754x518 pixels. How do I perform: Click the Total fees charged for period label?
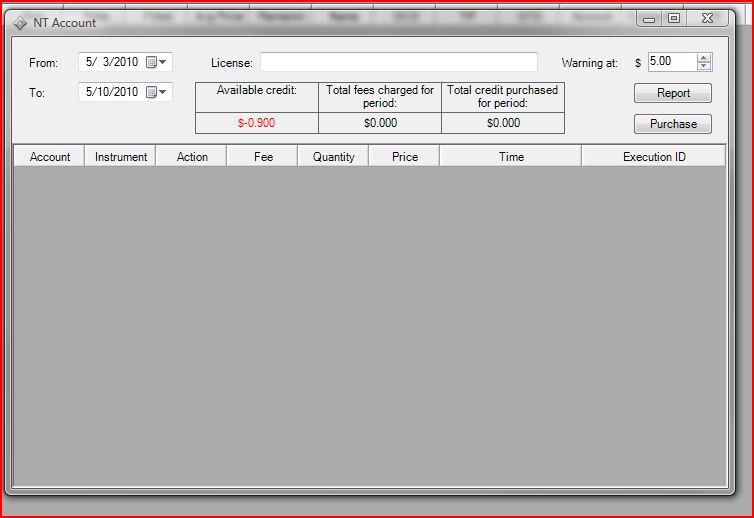(x=380, y=96)
